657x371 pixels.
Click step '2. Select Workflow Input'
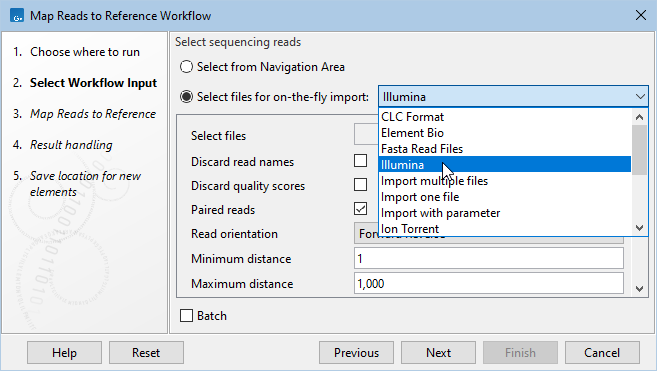pos(85,83)
